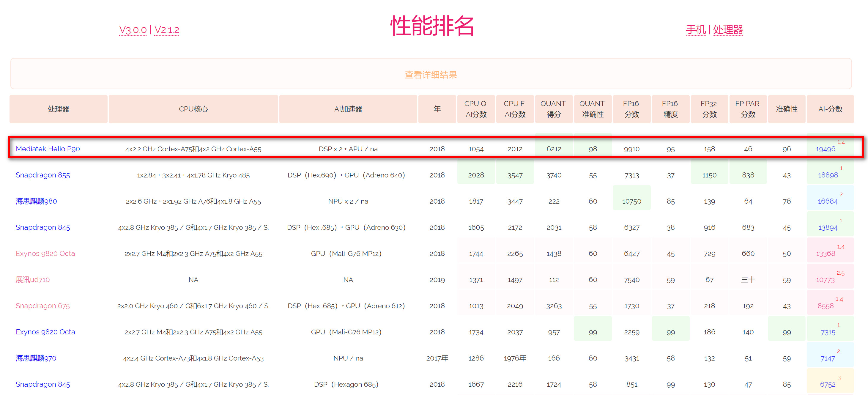Open the Mediatek Helio P90 processor link

point(48,149)
